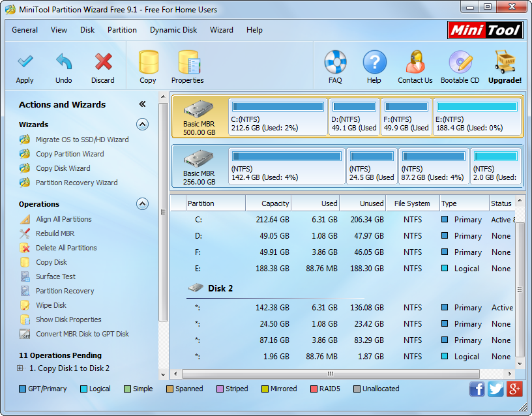Select the 87.2 GB NTFS partition block

434,166
